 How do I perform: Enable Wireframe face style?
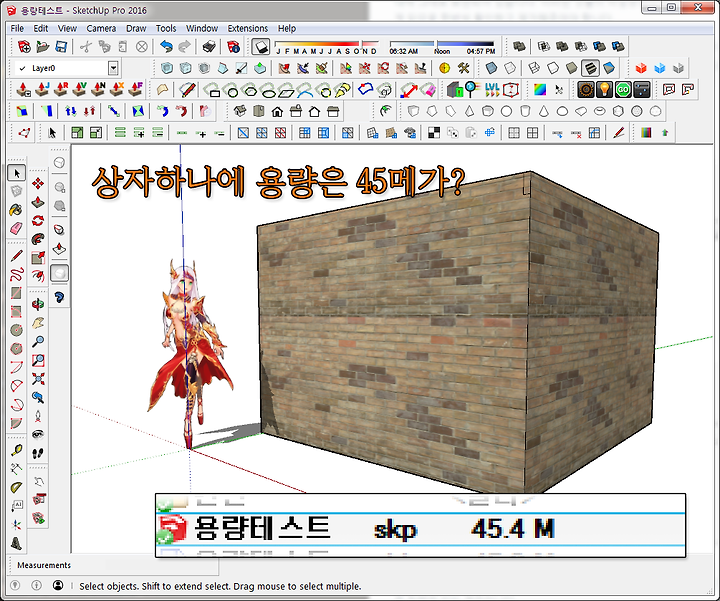tap(534, 68)
